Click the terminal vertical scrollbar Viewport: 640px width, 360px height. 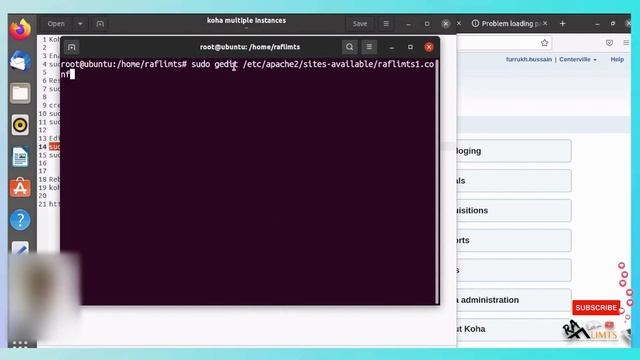click(438, 182)
